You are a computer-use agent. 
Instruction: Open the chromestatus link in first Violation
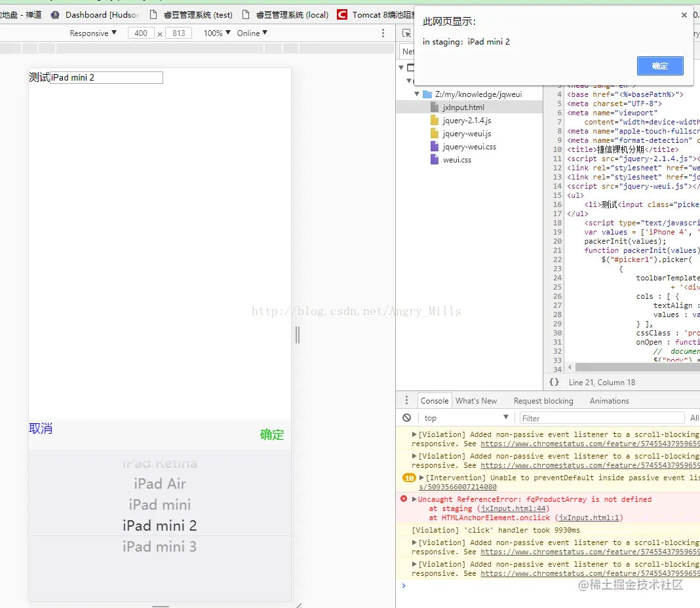[x=590, y=444]
